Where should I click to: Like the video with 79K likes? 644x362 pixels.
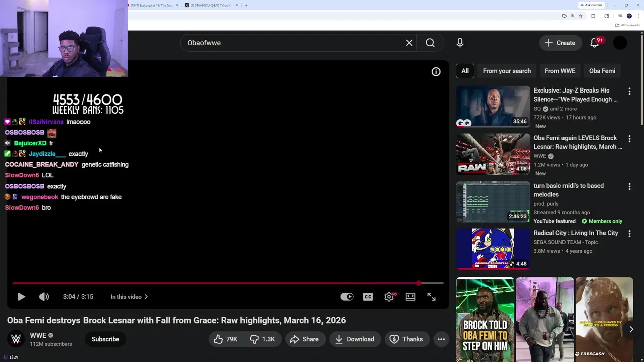click(225, 339)
